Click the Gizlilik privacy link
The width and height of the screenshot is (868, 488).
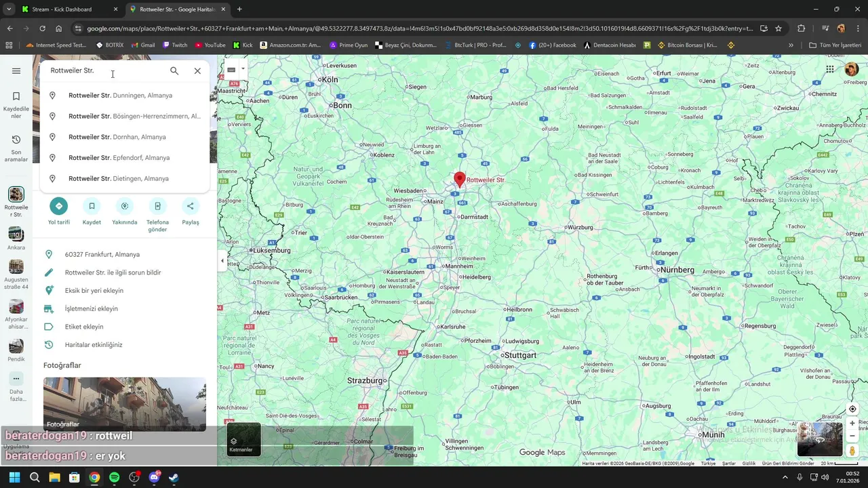[749, 464]
